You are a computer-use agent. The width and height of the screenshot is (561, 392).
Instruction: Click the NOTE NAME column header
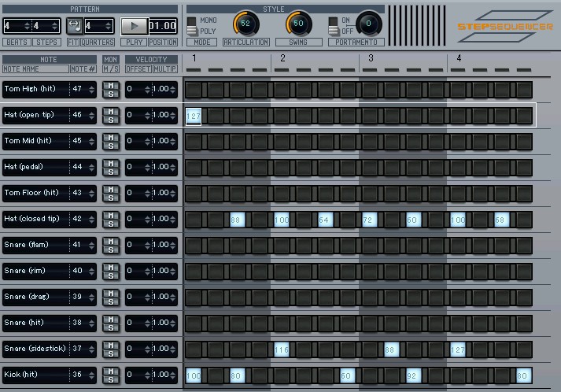click(x=35, y=69)
